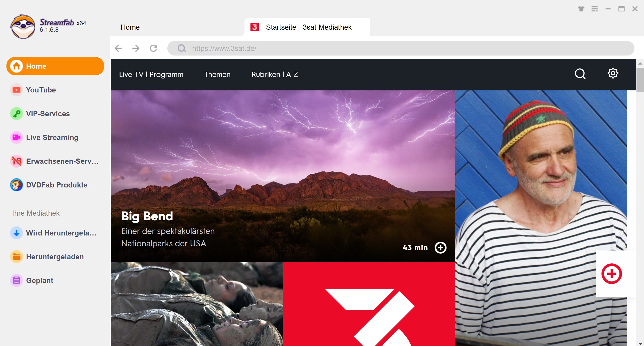Click the browser back navigation arrow
The width and height of the screenshot is (644, 346).
[x=119, y=48]
